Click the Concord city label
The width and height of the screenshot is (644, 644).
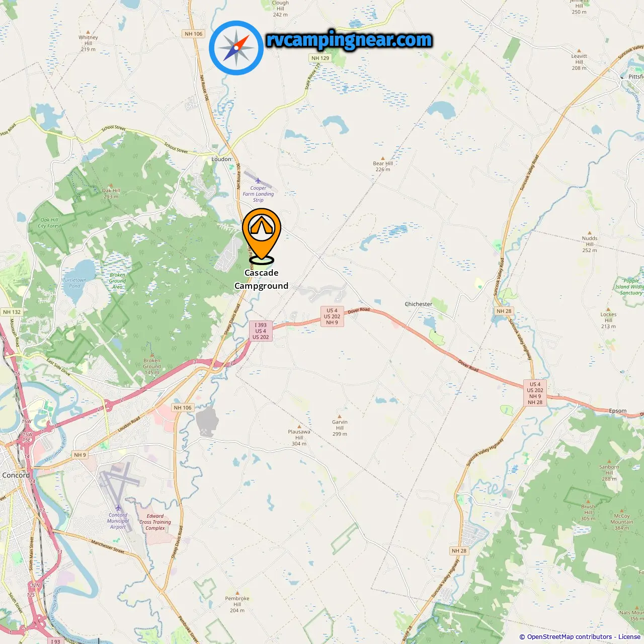pos(16,475)
